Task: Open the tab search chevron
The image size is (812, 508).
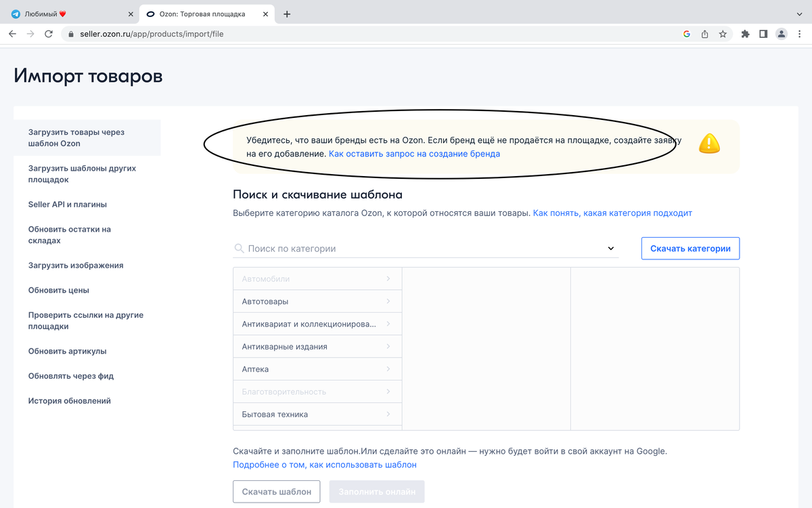Action: pyautogui.click(x=799, y=14)
